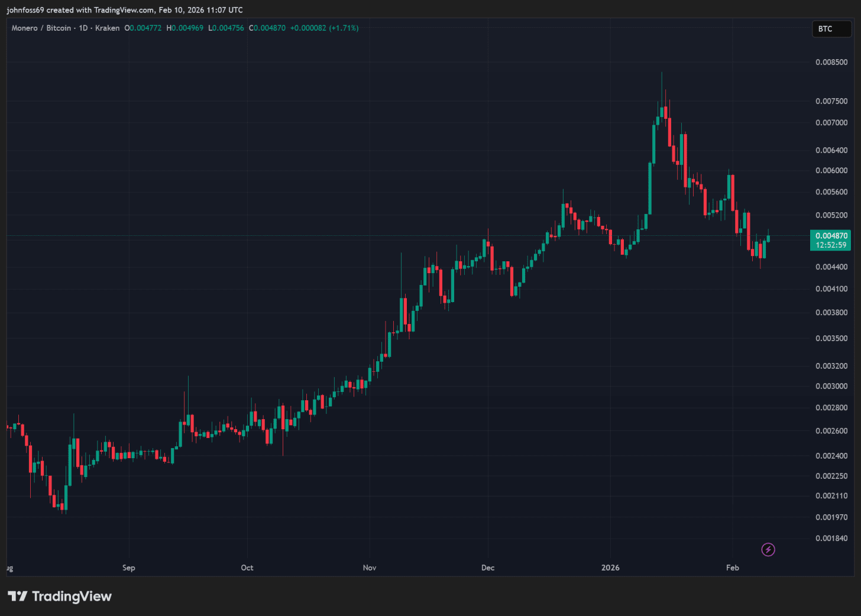Image resolution: width=861 pixels, height=616 pixels.
Task: Click the Oct label on time axis
Action: click(247, 568)
